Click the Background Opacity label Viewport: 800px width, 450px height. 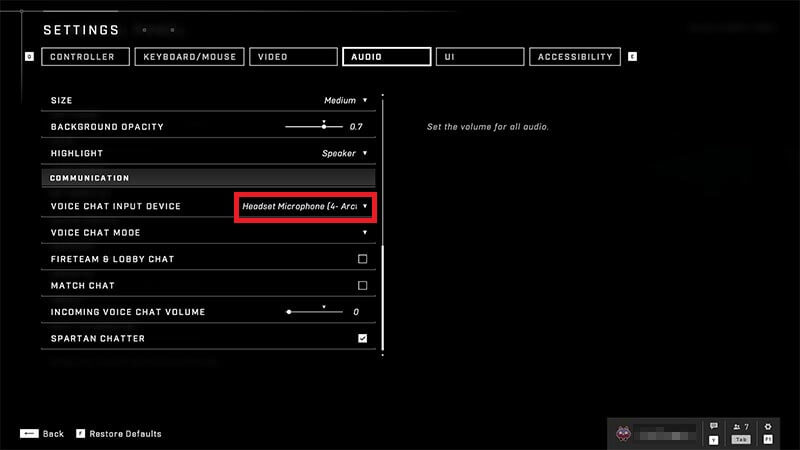pos(107,127)
